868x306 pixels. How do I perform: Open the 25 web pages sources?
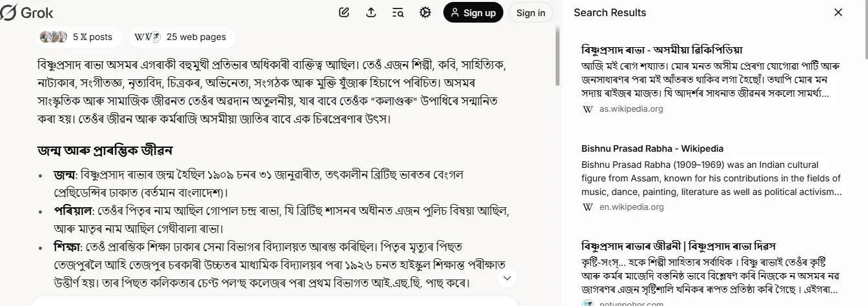point(182,37)
